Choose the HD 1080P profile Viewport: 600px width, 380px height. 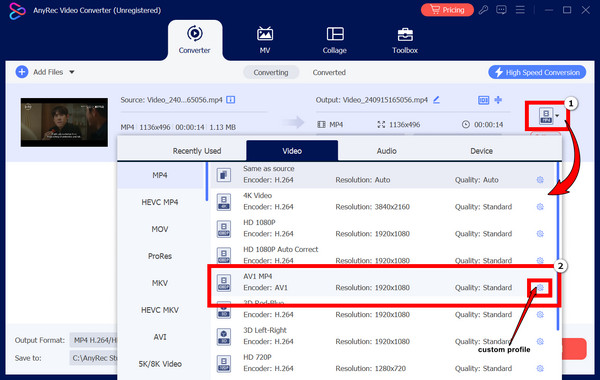click(382, 228)
